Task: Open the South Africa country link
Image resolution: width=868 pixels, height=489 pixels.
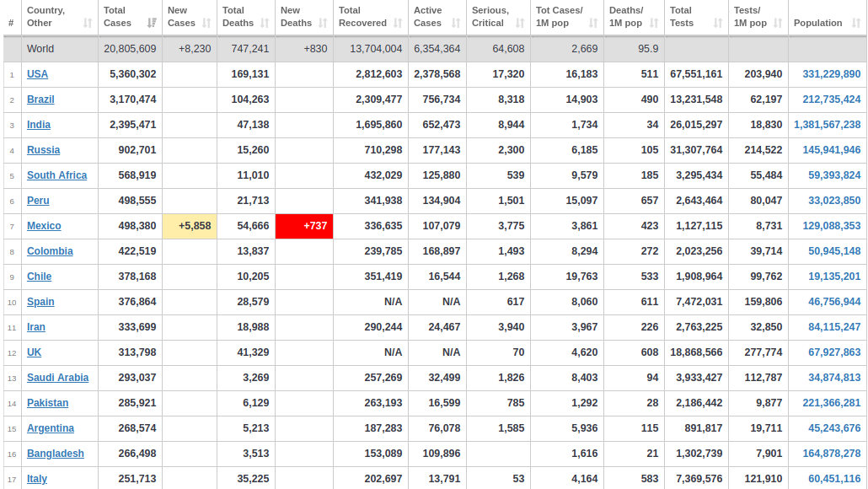Action: click(57, 175)
